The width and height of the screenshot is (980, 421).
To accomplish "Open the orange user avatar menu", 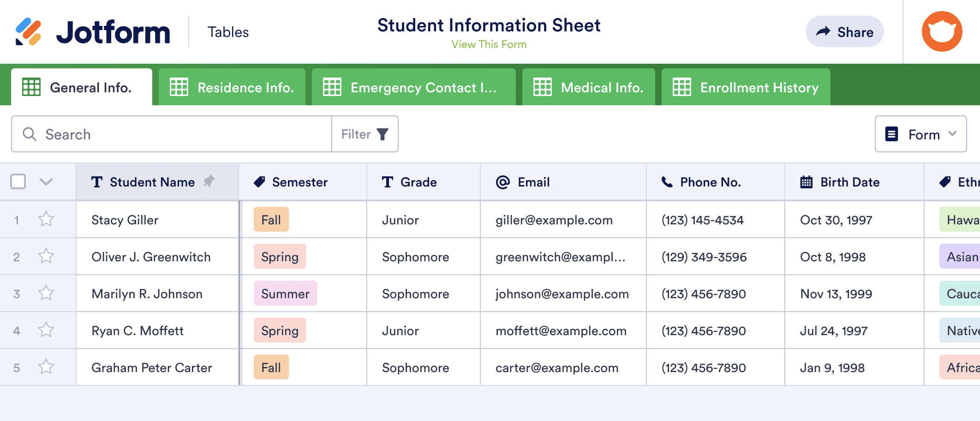I will (942, 31).
